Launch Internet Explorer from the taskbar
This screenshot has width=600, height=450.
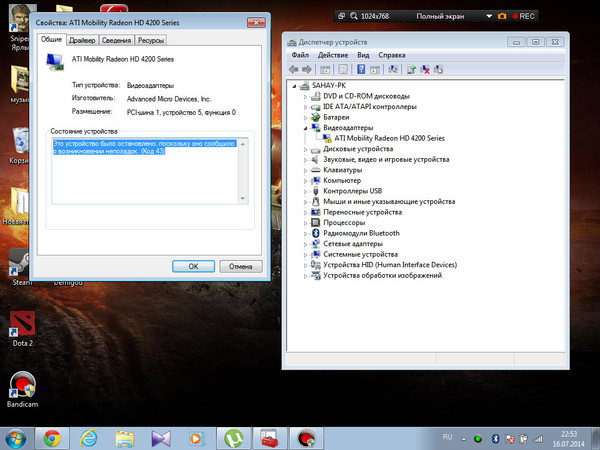coord(88,438)
